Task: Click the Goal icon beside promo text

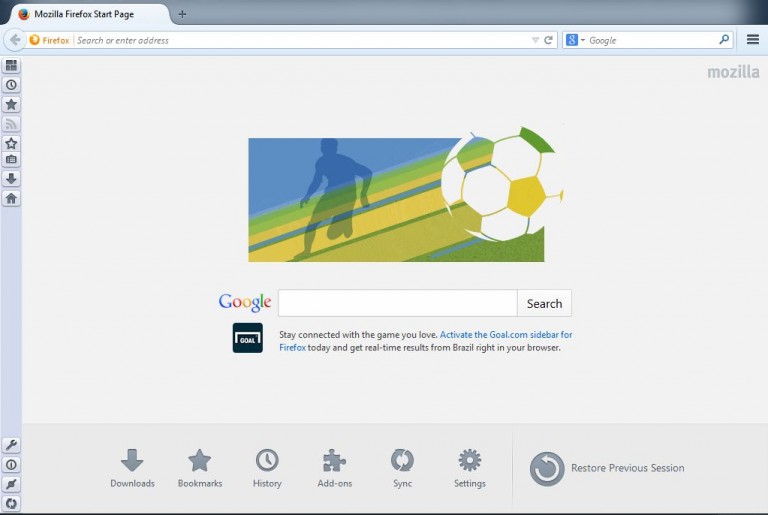Action: (247, 338)
